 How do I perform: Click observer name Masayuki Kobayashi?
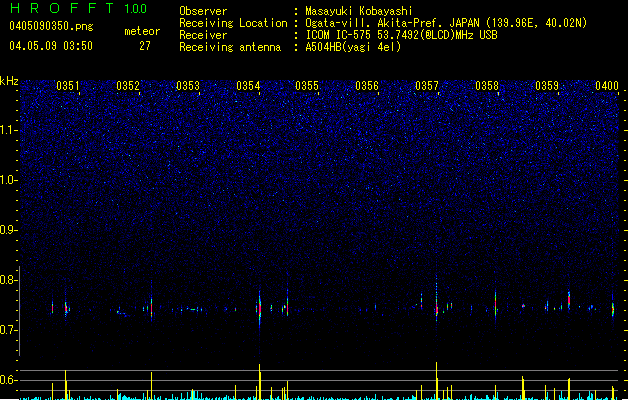point(359,11)
